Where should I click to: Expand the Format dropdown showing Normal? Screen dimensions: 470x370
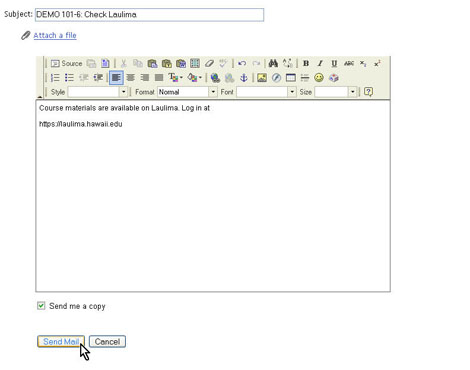coord(187,92)
